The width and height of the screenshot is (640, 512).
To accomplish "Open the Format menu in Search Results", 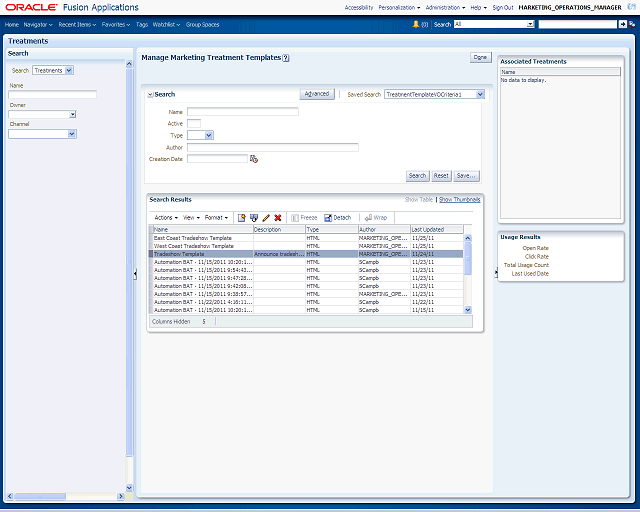I will [x=216, y=218].
